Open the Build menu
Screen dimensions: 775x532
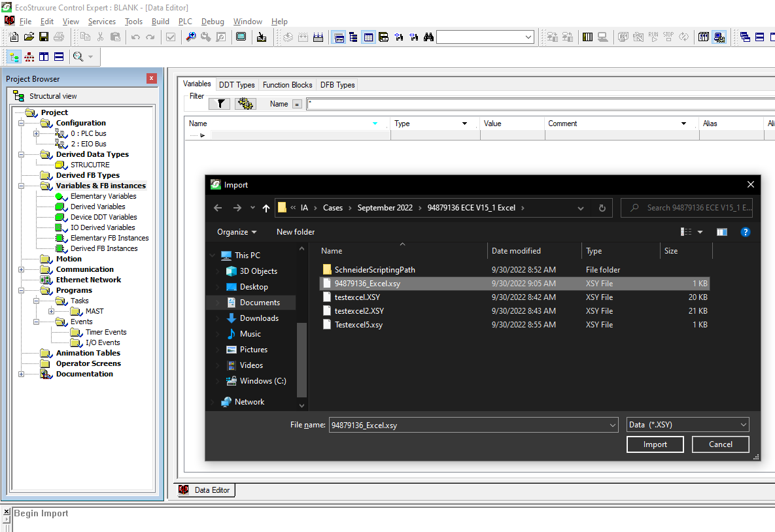coord(160,21)
